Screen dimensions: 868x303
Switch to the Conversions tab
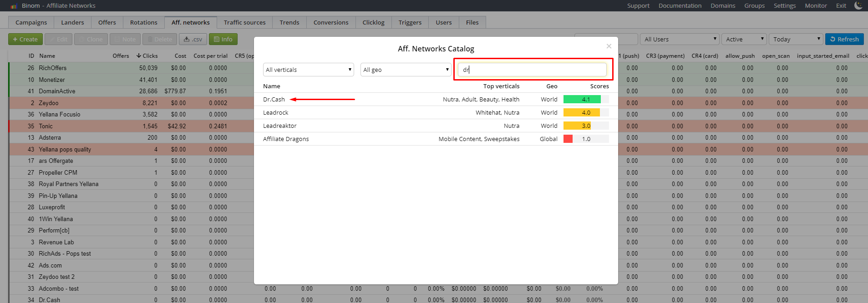(x=331, y=22)
